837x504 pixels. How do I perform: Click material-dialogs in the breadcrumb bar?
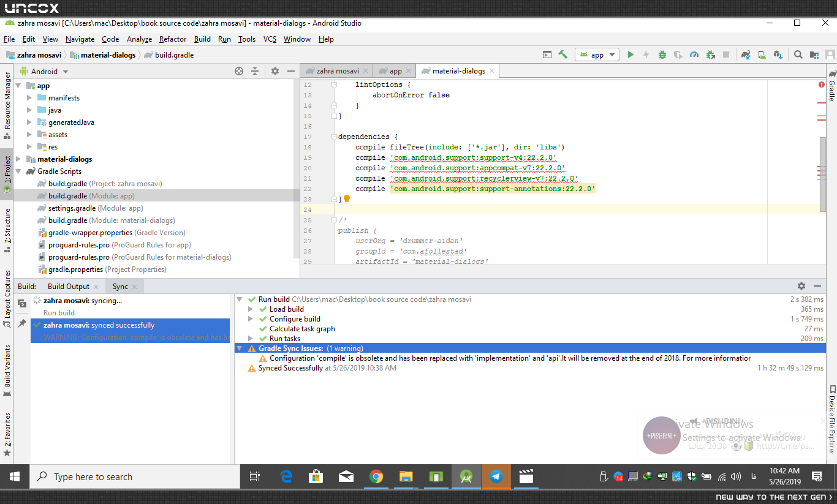(104, 55)
